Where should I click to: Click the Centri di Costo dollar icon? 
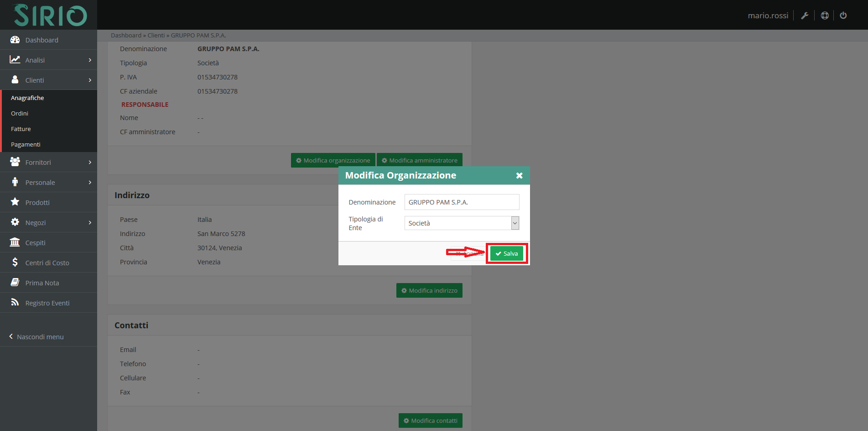(15, 262)
